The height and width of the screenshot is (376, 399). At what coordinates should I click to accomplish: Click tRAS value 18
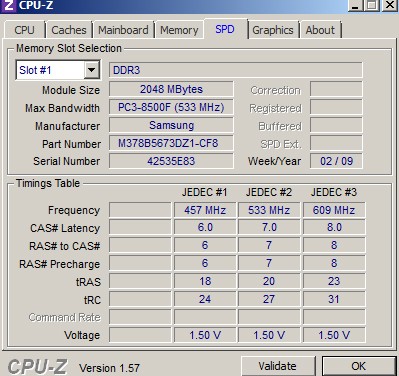pyautogui.click(x=205, y=281)
